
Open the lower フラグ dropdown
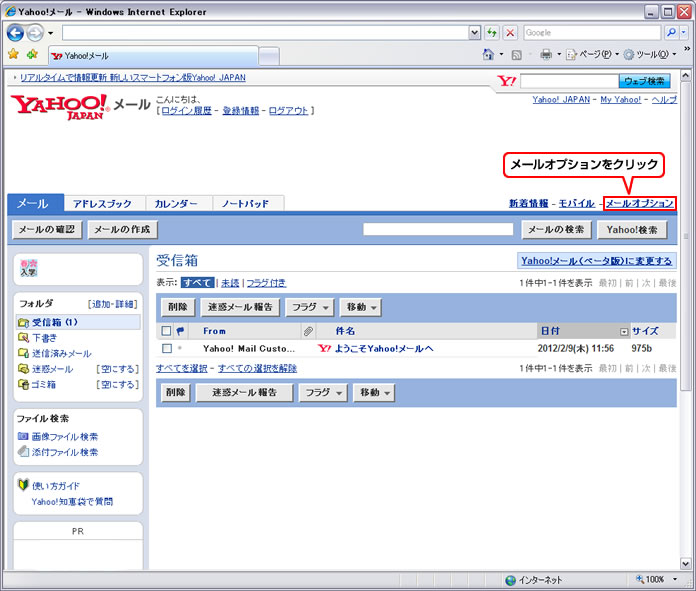[x=323, y=393]
